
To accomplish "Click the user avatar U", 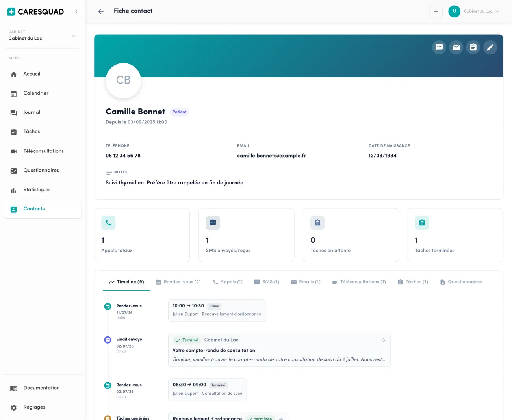I will (454, 11).
